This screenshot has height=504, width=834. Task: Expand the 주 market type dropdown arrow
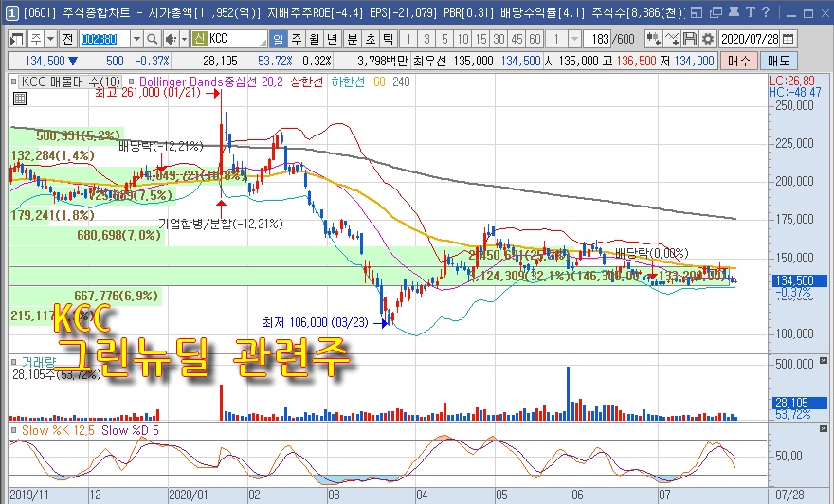[50, 39]
